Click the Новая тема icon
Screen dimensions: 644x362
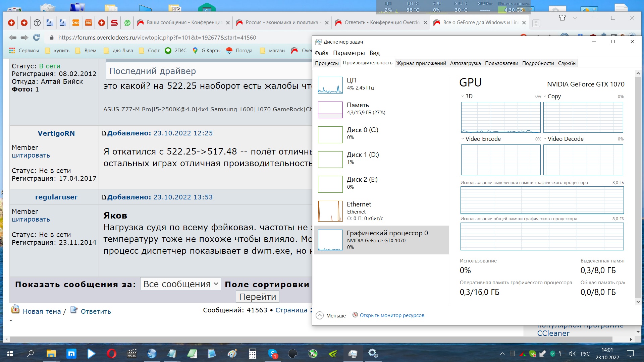[15, 309]
